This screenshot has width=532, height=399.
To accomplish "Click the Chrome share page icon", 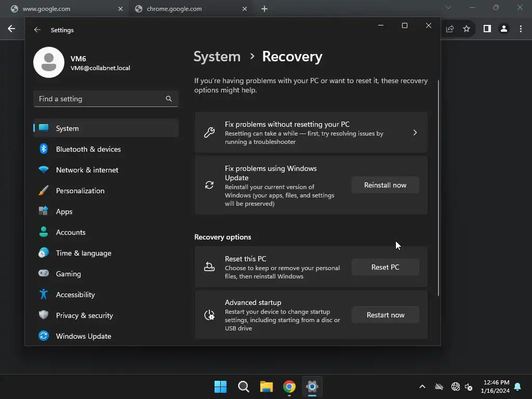I will (450, 29).
